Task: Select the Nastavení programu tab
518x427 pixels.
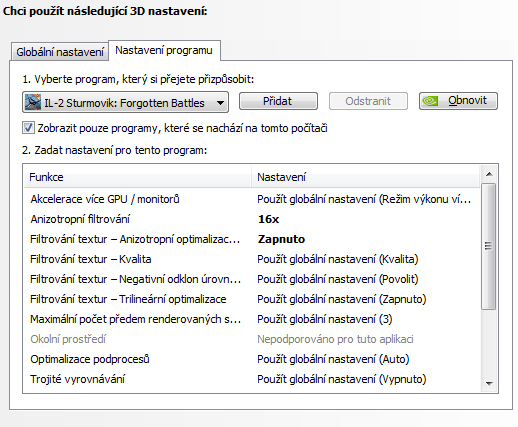Action: coord(164,51)
